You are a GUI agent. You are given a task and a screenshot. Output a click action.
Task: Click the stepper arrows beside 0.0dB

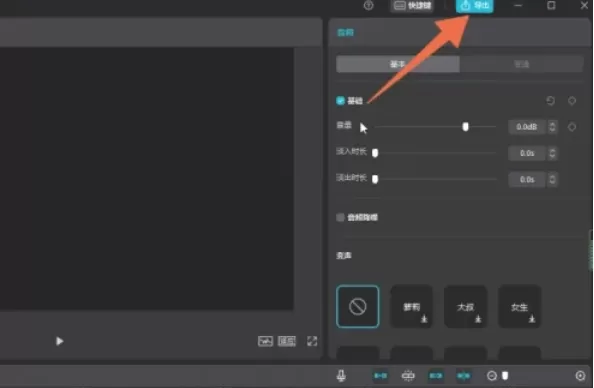pyautogui.click(x=552, y=127)
